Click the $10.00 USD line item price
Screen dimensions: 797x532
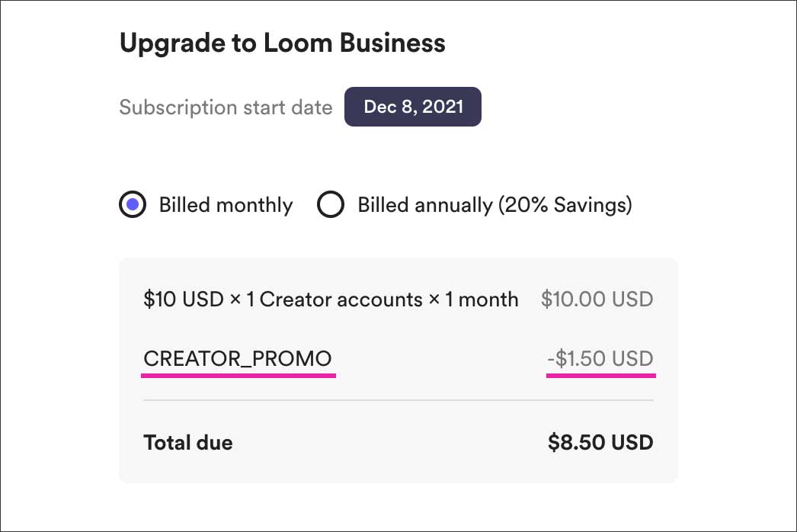click(597, 299)
